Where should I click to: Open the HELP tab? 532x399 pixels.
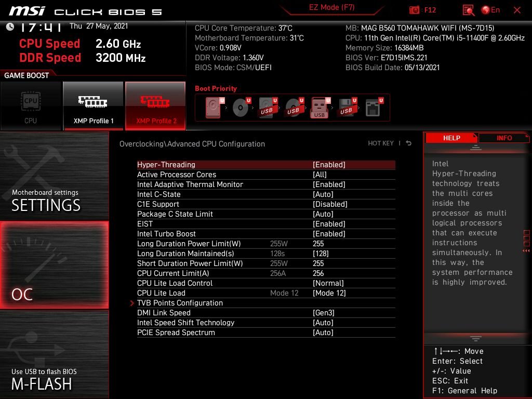451,138
